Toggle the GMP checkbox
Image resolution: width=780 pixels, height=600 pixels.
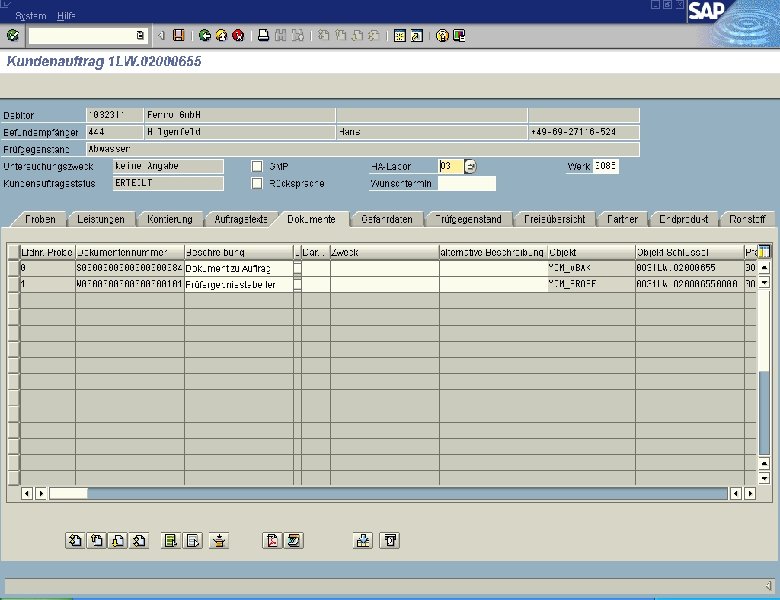pyautogui.click(x=257, y=166)
